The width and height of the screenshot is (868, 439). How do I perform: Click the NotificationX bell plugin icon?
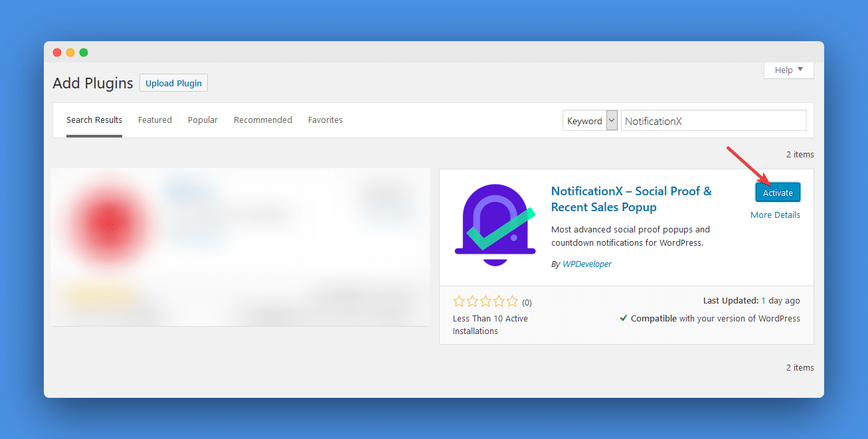(495, 224)
